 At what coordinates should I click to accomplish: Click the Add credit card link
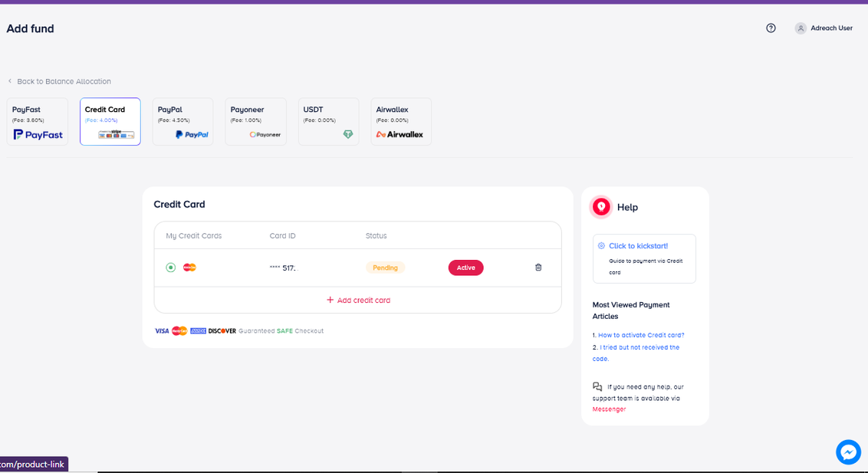point(363,301)
